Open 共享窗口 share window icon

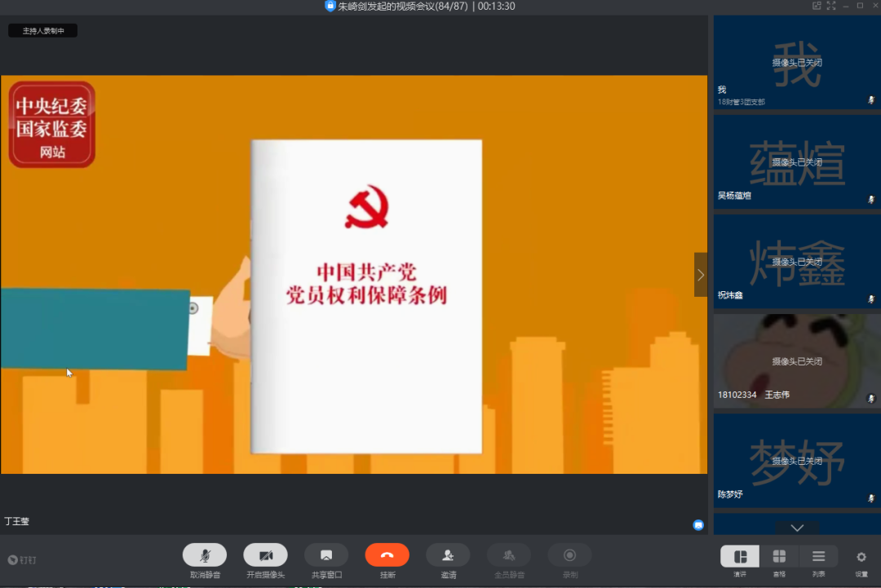click(x=326, y=555)
